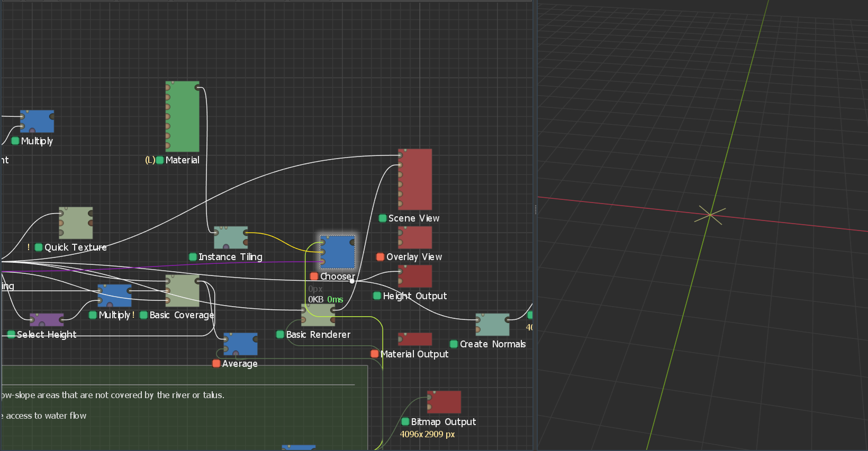This screenshot has height=451, width=868.
Task: Click the highlighted blue Chooser node
Action: (x=337, y=252)
